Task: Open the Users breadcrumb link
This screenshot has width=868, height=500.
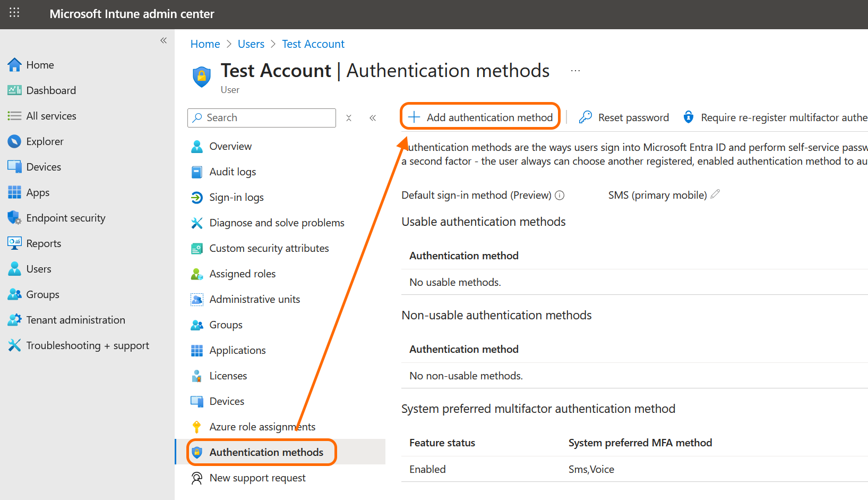Action: 251,44
